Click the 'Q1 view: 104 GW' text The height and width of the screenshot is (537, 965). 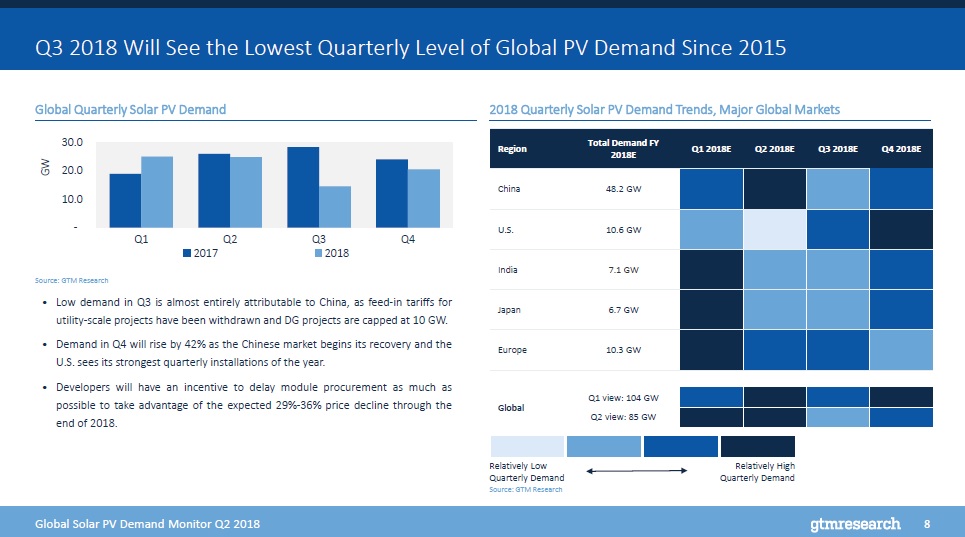point(623,398)
